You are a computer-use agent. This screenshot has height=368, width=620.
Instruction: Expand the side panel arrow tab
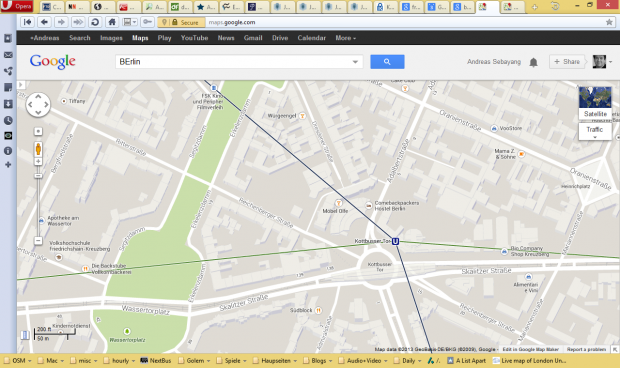tap(21, 85)
